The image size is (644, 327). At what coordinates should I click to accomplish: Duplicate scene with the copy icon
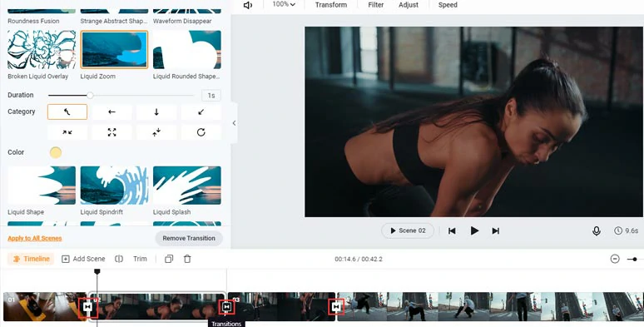tap(169, 259)
